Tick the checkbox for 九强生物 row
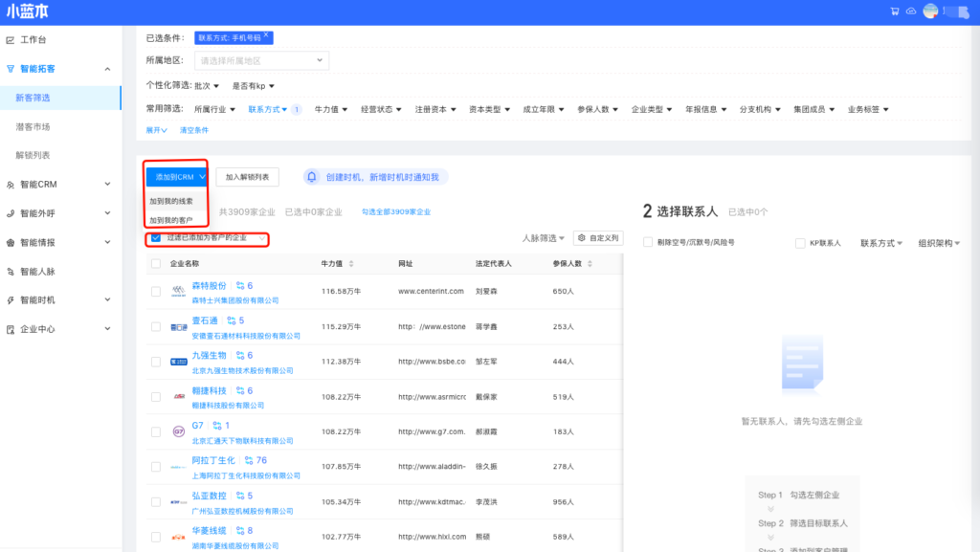Image resolution: width=980 pixels, height=552 pixels. click(x=156, y=362)
